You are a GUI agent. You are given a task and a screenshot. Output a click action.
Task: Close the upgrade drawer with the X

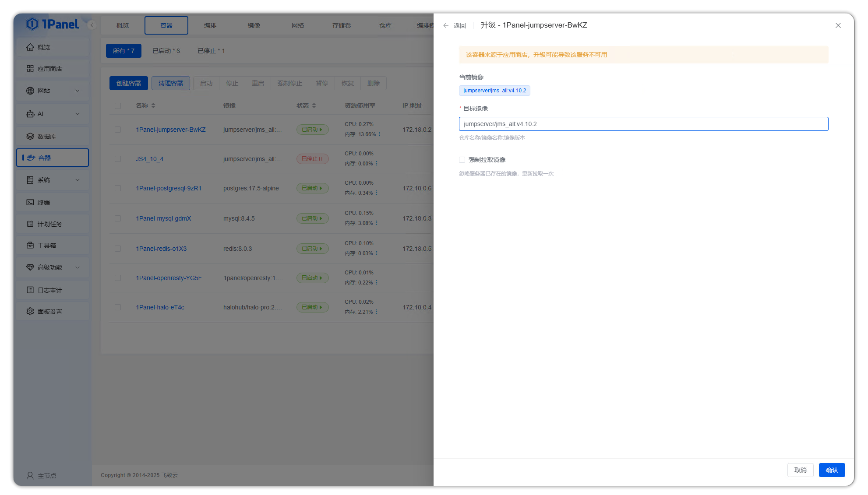pyautogui.click(x=838, y=25)
